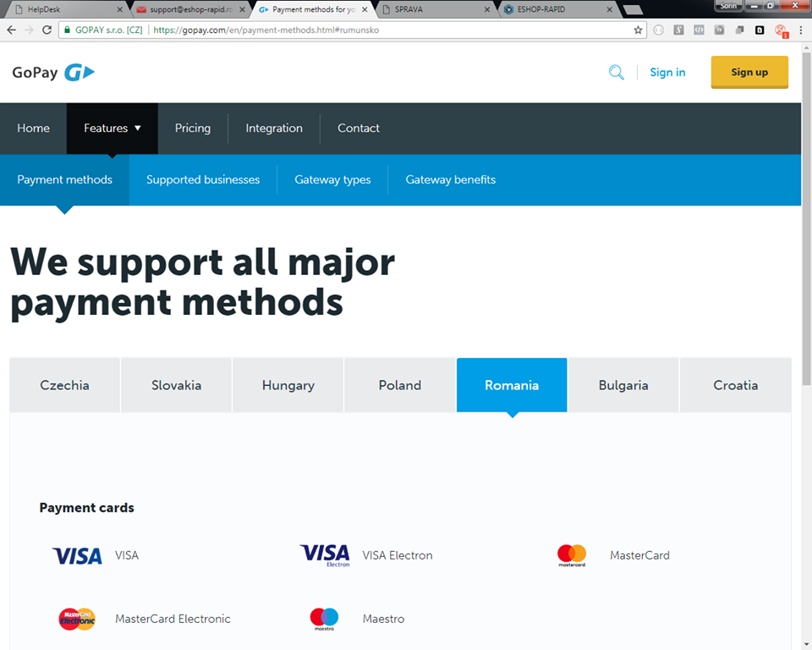
Task: Click the overlapping squares extension icon
Action: click(x=739, y=30)
